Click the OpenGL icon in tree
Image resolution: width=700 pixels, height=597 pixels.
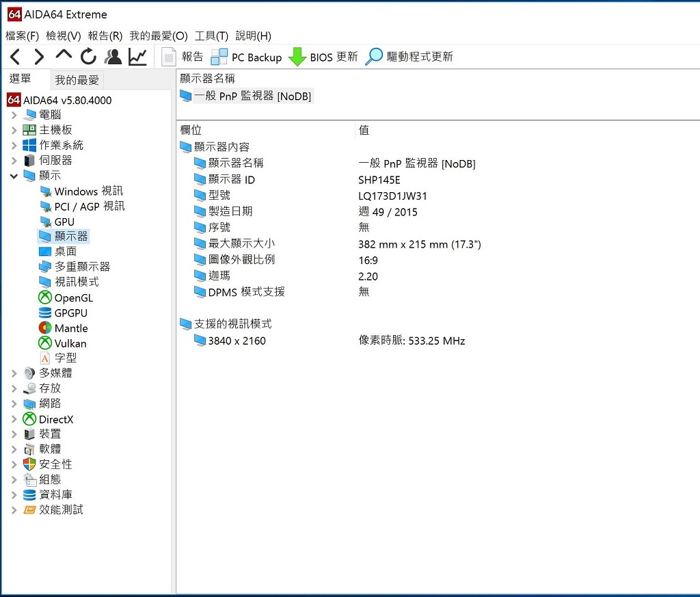click(x=45, y=297)
